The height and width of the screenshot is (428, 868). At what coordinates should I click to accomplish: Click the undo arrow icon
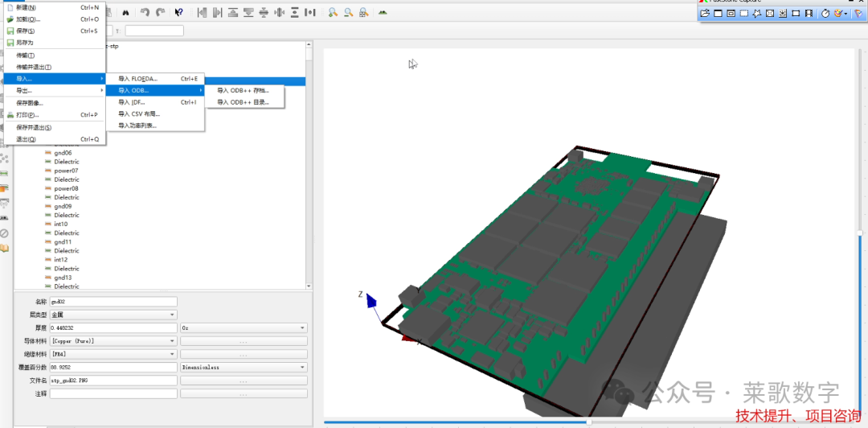[145, 12]
